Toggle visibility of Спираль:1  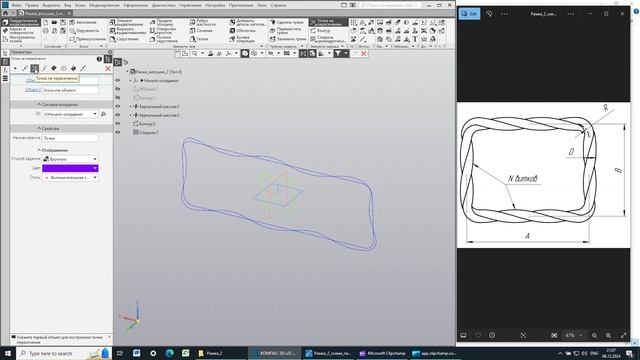(x=118, y=132)
